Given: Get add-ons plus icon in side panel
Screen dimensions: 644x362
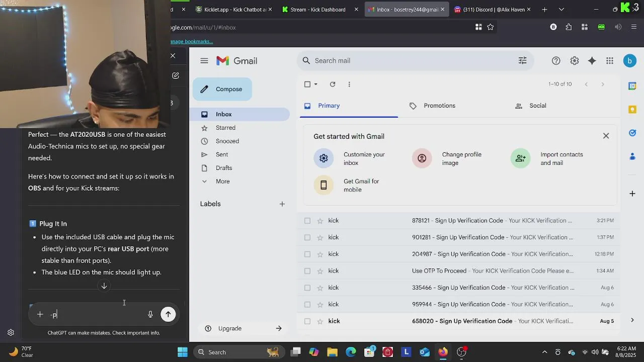Looking at the screenshot, I should pos(632,194).
